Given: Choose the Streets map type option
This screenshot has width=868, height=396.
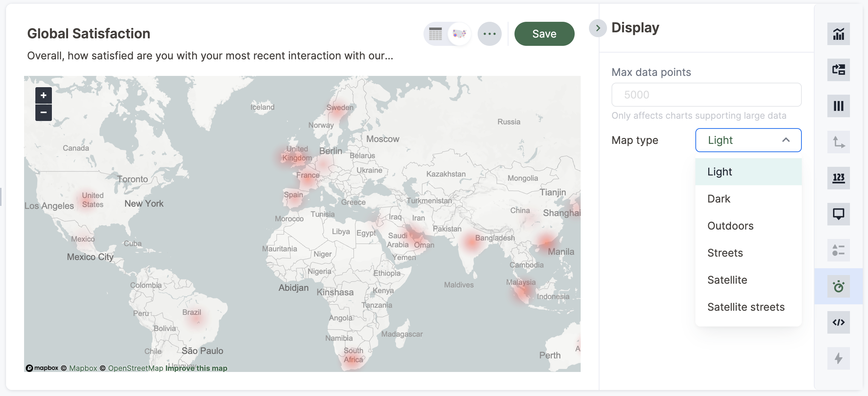Looking at the screenshot, I should pyautogui.click(x=748, y=253).
